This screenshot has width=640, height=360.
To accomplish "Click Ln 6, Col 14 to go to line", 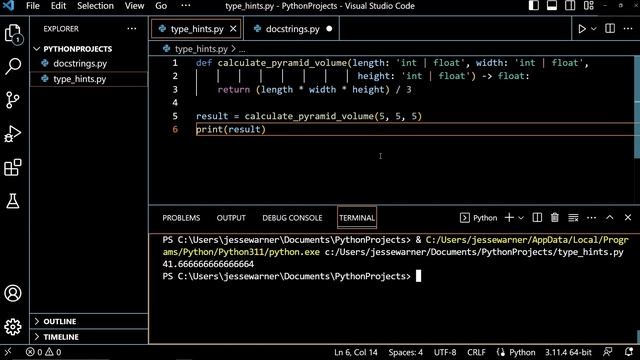I will tap(356, 352).
